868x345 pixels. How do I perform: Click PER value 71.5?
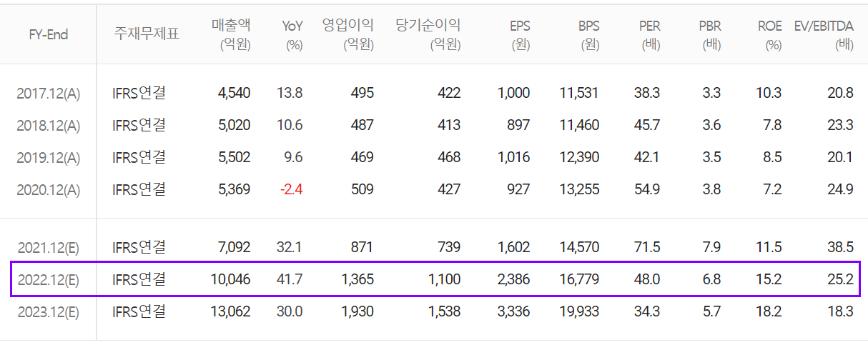tap(647, 248)
